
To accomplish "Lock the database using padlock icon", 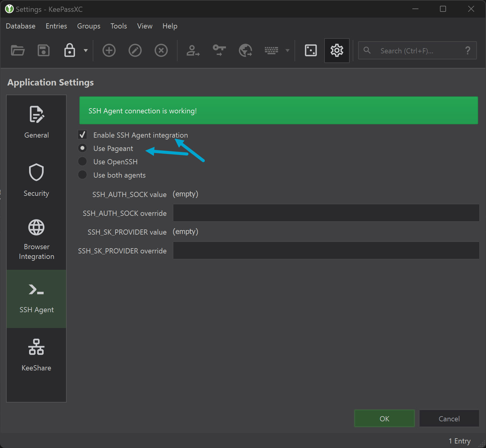I will pos(69,50).
